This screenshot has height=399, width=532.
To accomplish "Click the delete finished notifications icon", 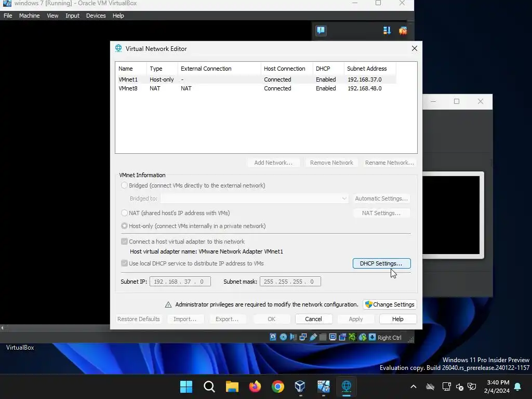I will point(403,31).
